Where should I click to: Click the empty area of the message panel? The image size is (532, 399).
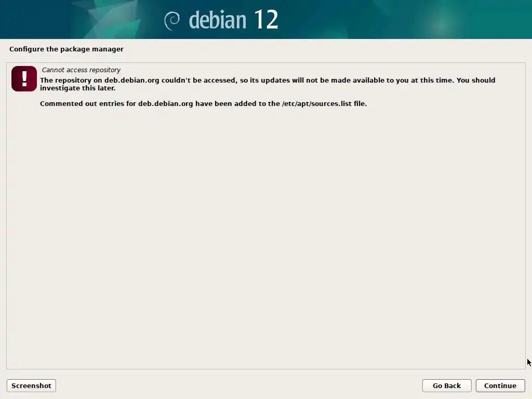tap(265, 237)
